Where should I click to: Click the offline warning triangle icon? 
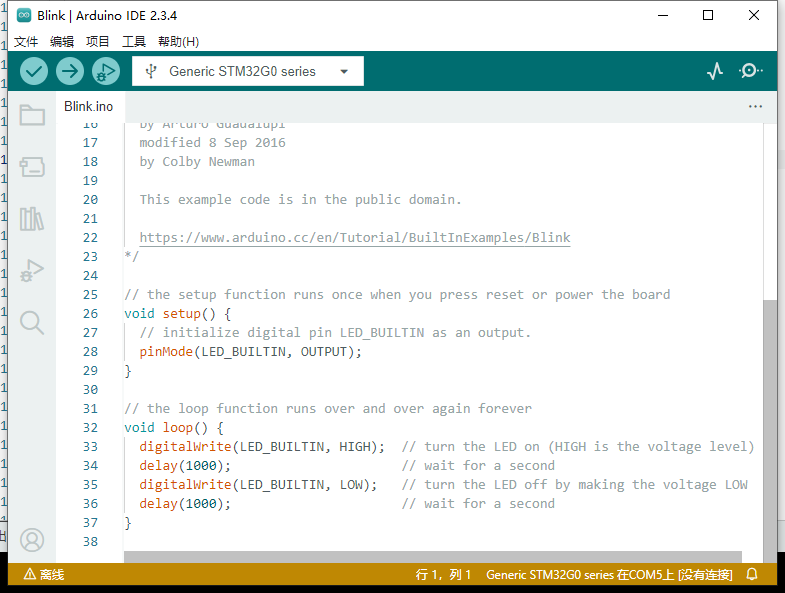coord(30,574)
